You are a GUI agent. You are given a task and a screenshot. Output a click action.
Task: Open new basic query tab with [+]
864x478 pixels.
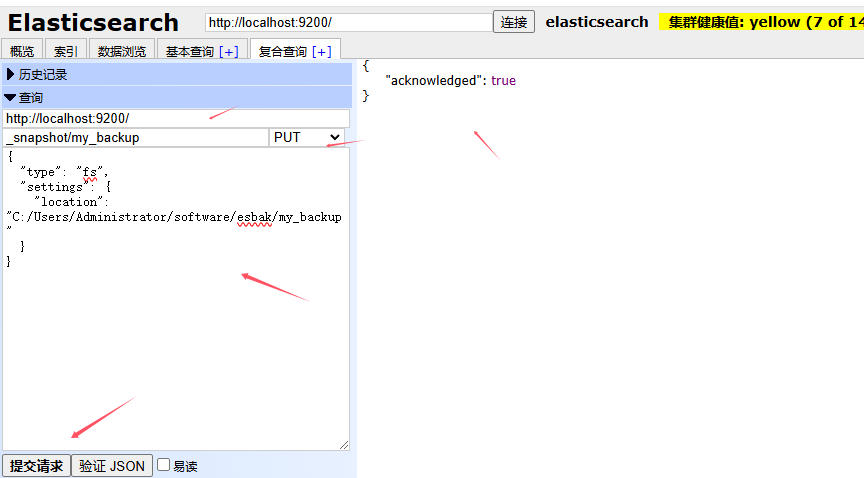click(x=228, y=51)
